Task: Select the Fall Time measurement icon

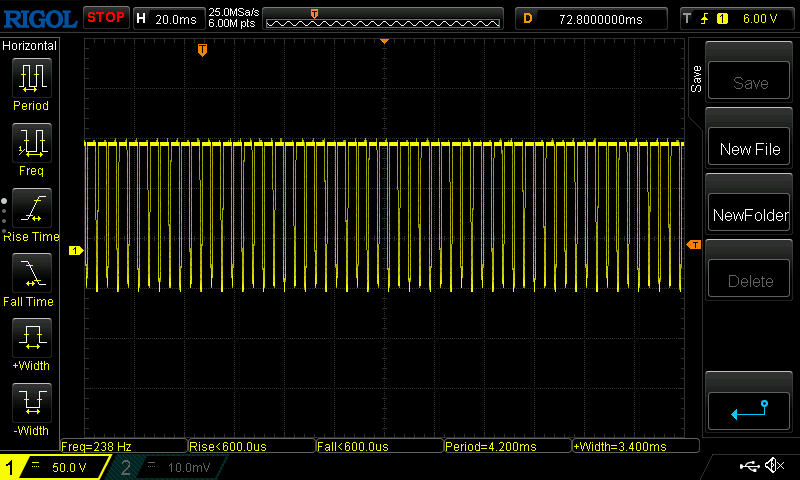Action: [32, 273]
